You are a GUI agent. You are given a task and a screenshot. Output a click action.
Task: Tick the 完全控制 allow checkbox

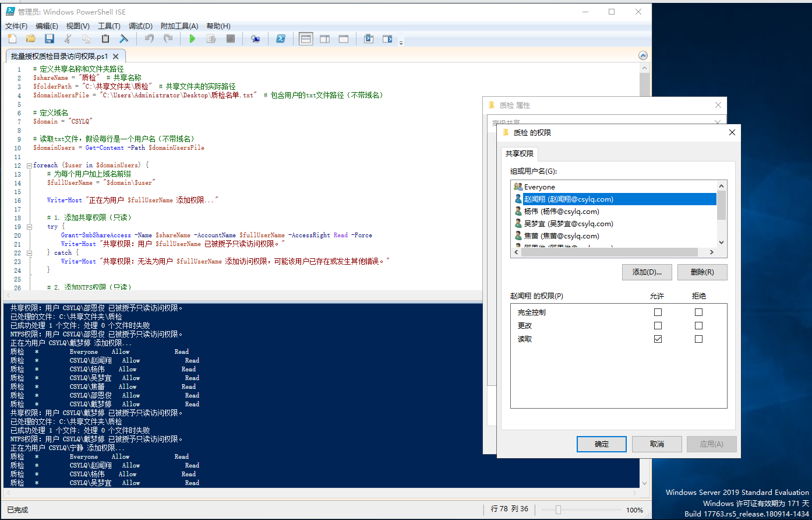pyautogui.click(x=658, y=312)
